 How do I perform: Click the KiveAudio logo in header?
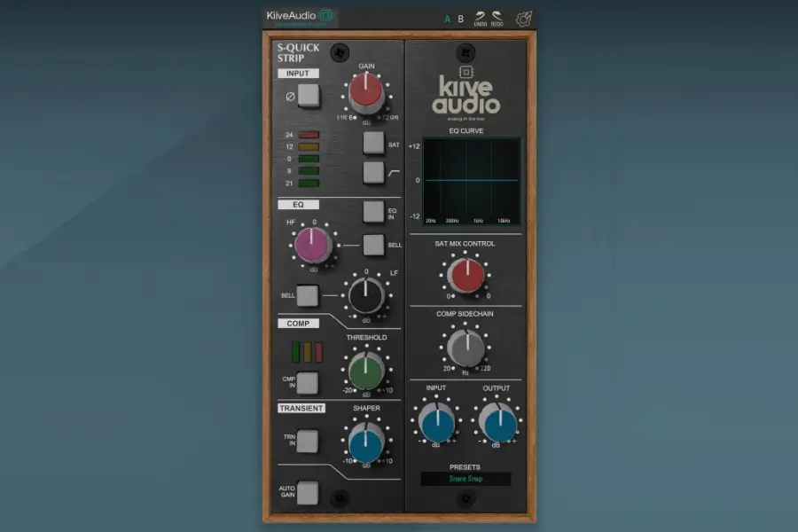301,17
